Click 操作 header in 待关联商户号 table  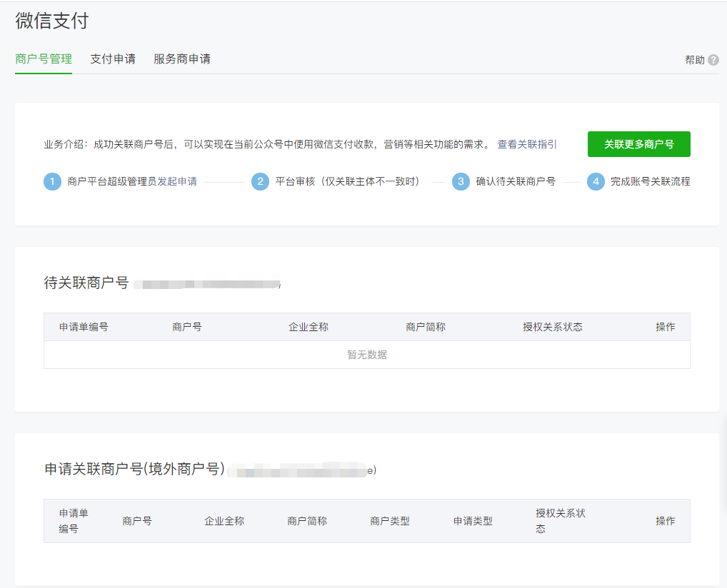coord(666,327)
